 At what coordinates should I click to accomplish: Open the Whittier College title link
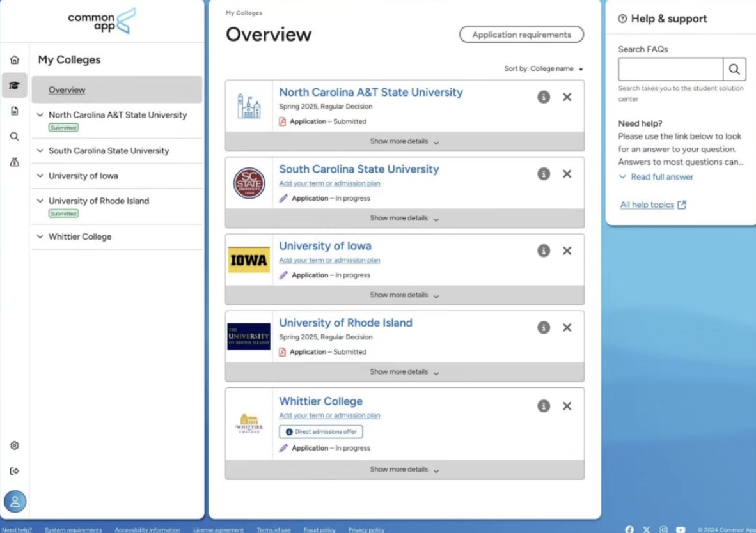pyautogui.click(x=320, y=401)
